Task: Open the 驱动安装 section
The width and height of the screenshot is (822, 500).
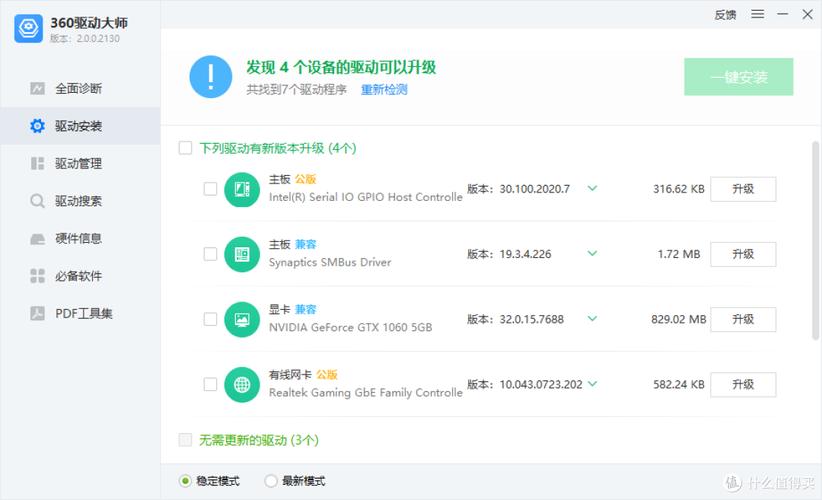Action: (80, 126)
